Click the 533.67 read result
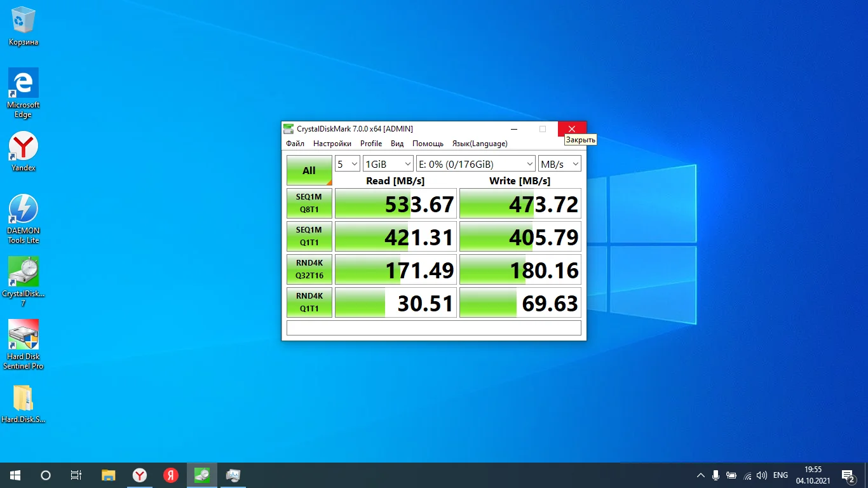Viewport: 868px width, 488px height. click(x=396, y=204)
